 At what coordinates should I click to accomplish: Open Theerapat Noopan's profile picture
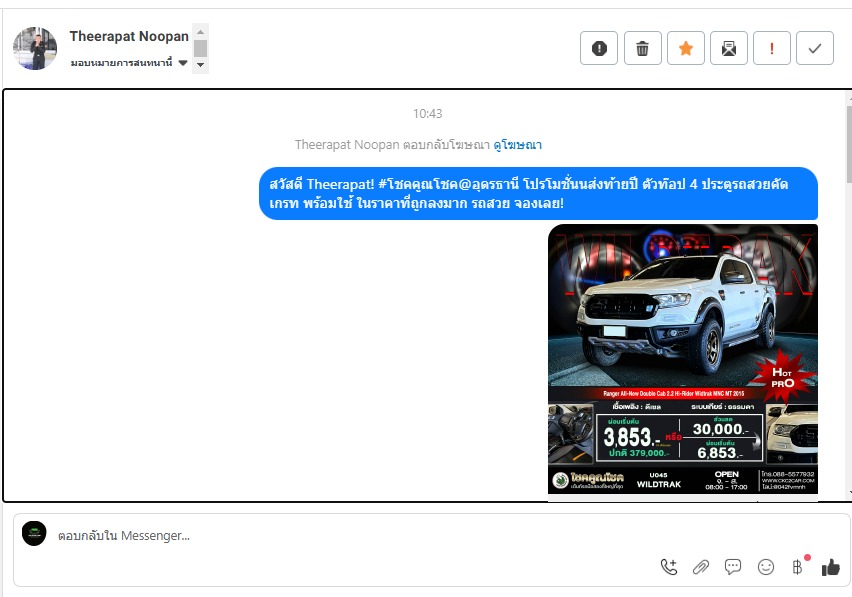pyautogui.click(x=35, y=48)
